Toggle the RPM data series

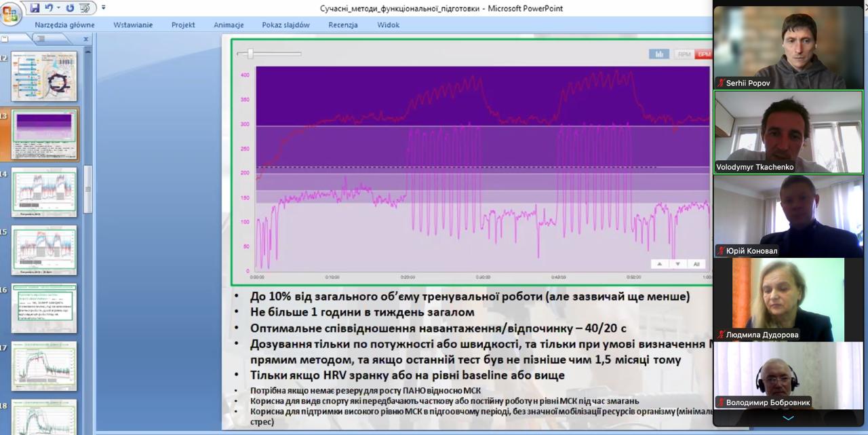tap(684, 54)
